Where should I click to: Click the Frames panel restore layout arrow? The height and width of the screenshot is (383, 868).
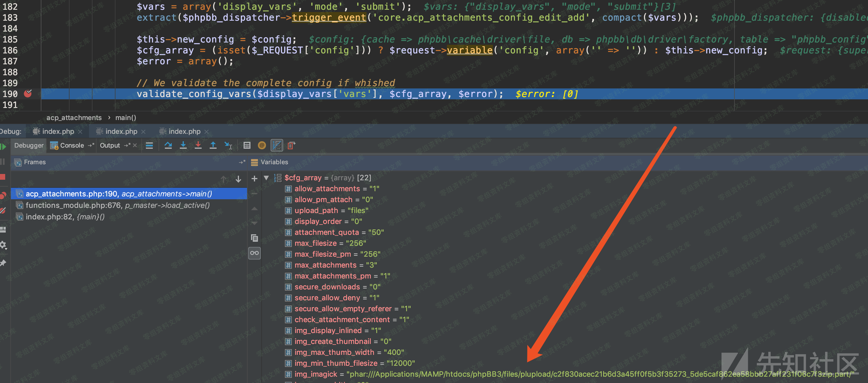tap(242, 162)
